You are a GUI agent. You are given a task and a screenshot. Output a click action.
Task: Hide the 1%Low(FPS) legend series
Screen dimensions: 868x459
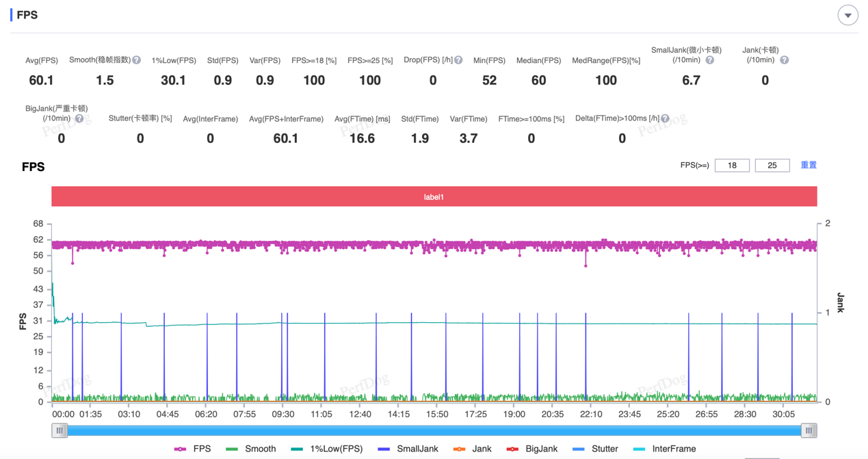pyautogui.click(x=326, y=449)
